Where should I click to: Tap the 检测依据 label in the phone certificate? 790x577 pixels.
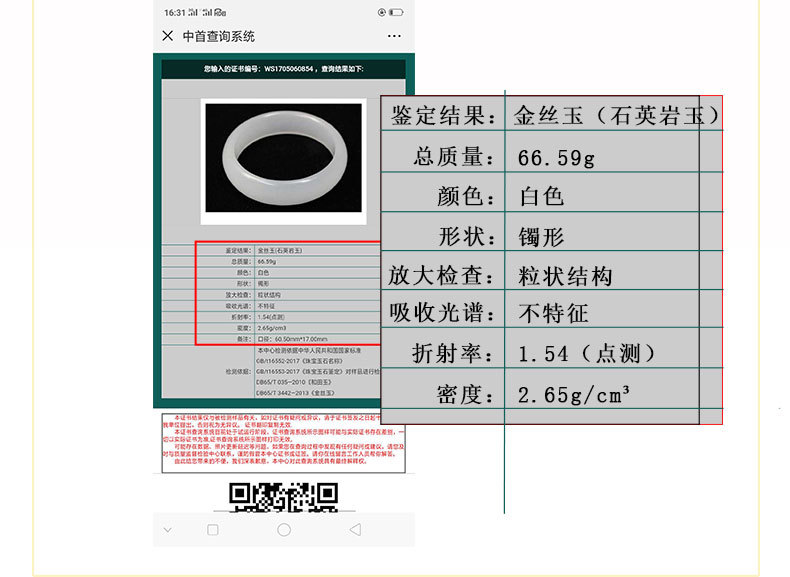click(240, 371)
